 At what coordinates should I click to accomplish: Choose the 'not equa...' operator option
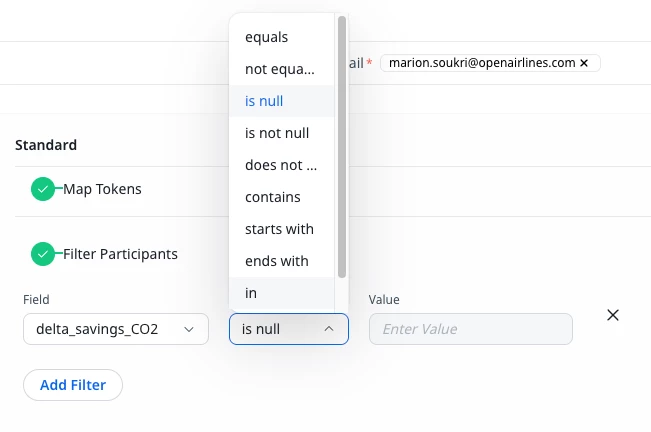point(279,69)
